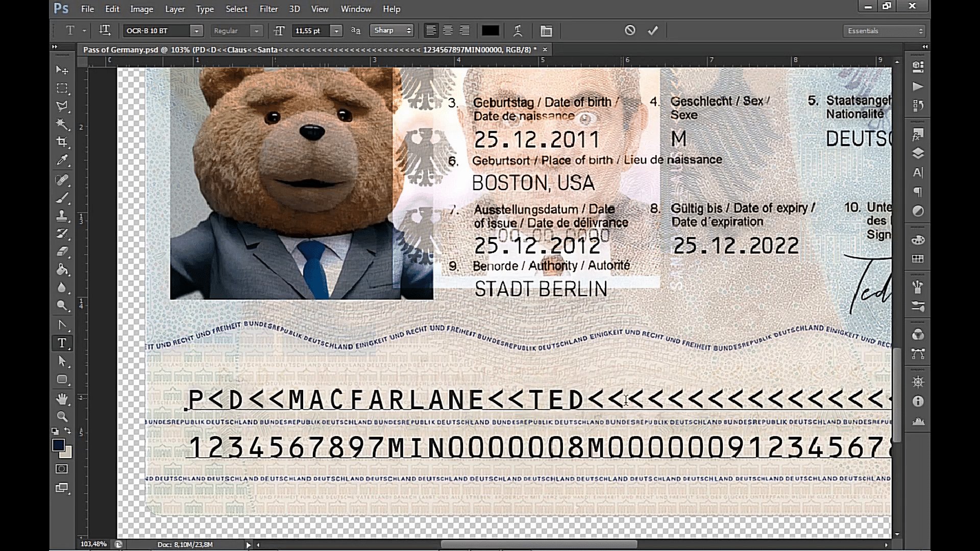Image resolution: width=980 pixels, height=551 pixels.
Task: Change the screen mode
Action: point(62,488)
